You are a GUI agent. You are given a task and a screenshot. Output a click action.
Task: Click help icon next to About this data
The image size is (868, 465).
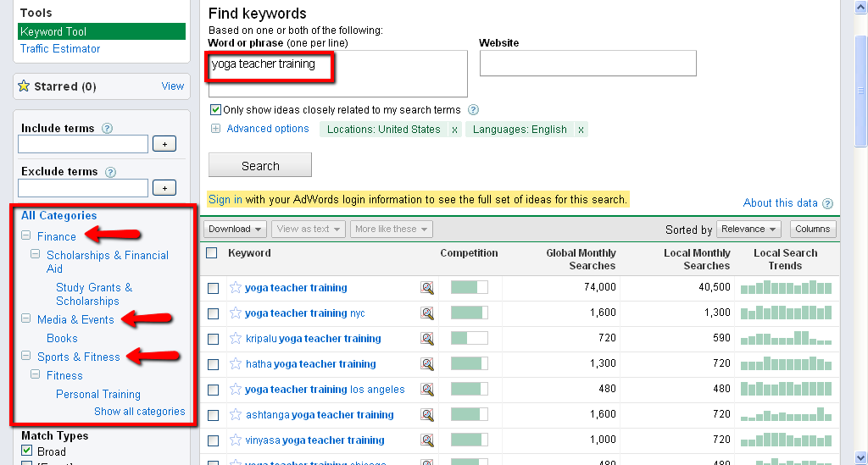(x=827, y=203)
